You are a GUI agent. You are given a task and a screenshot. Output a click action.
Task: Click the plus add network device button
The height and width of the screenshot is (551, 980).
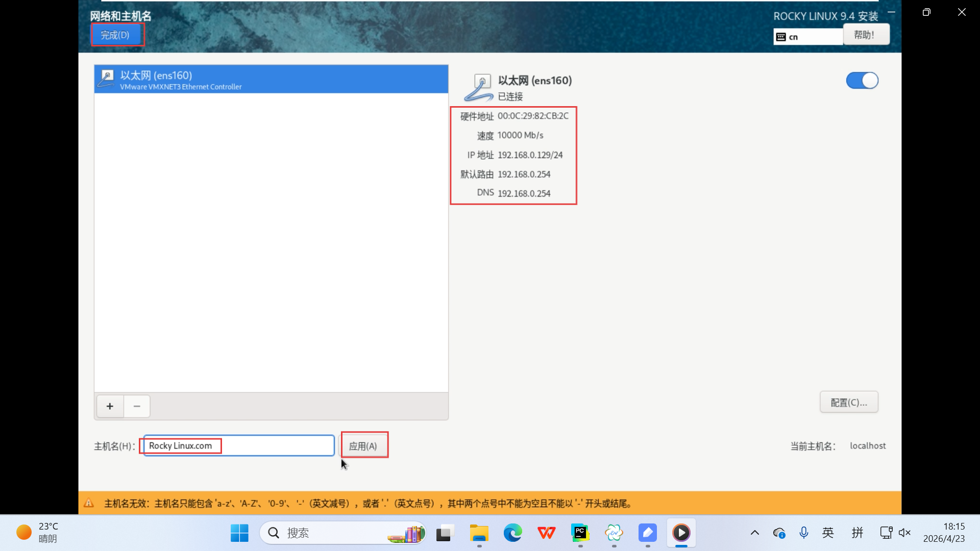pyautogui.click(x=110, y=406)
